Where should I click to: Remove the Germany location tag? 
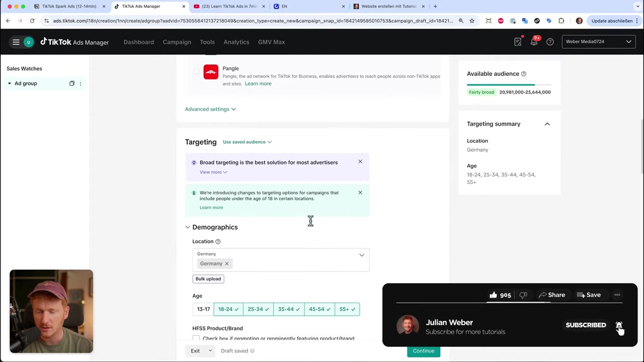click(226, 263)
